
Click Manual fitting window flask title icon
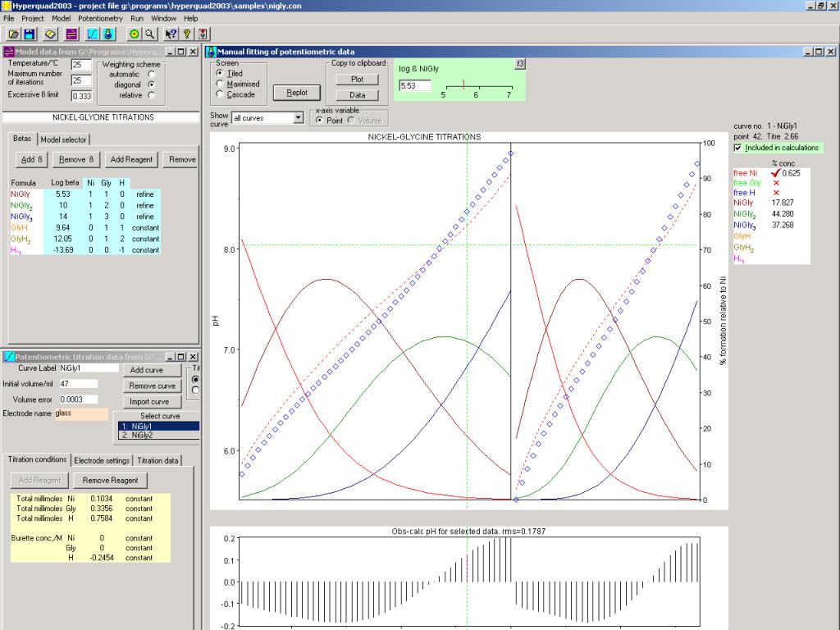[211, 52]
